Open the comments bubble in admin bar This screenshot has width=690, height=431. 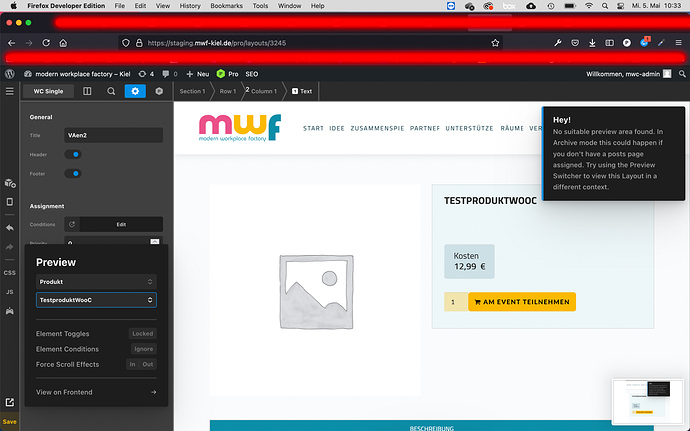tap(170, 74)
